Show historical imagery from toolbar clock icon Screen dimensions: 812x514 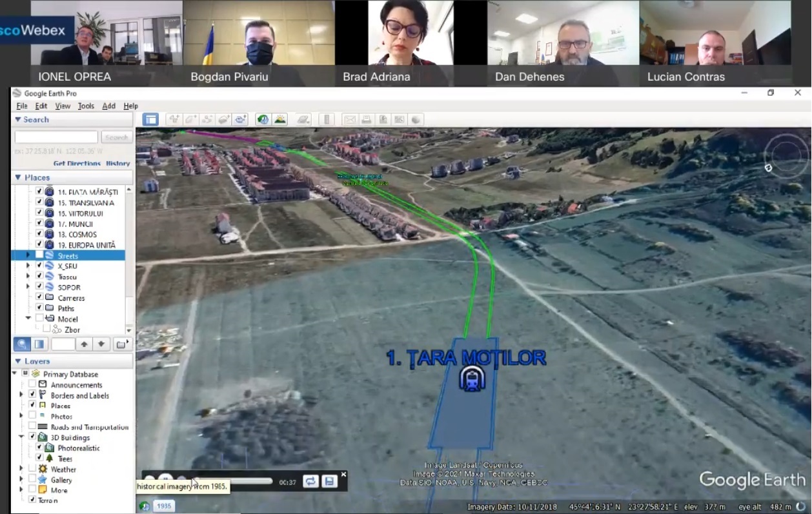coord(263,119)
